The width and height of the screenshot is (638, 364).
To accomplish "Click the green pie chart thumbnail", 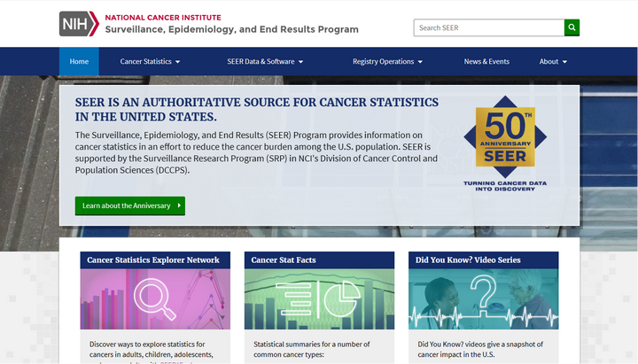I will [319, 299].
